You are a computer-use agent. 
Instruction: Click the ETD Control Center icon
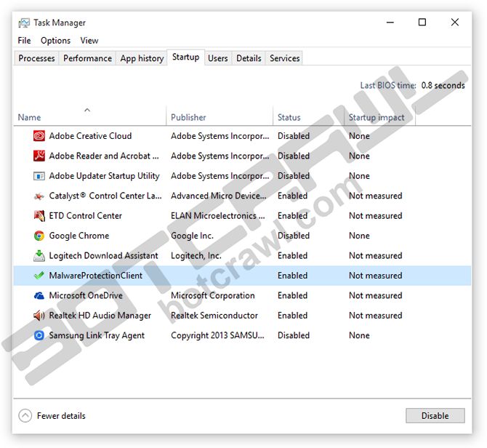(x=39, y=215)
